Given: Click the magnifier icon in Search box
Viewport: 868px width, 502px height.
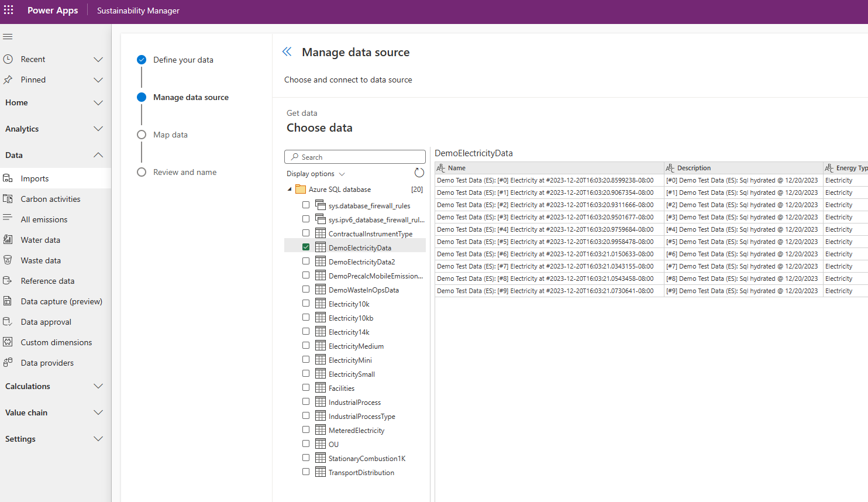Looking at the screenshot, I should pos(295,157).
